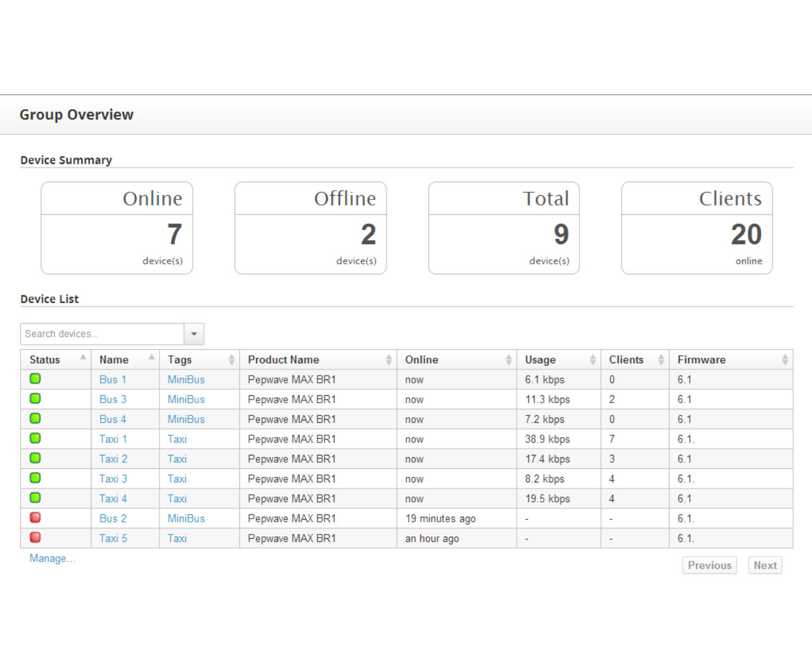The width and height of the screenshot is (812, 672).
Task: Click the Search devices input field
Action: (102, 334)
